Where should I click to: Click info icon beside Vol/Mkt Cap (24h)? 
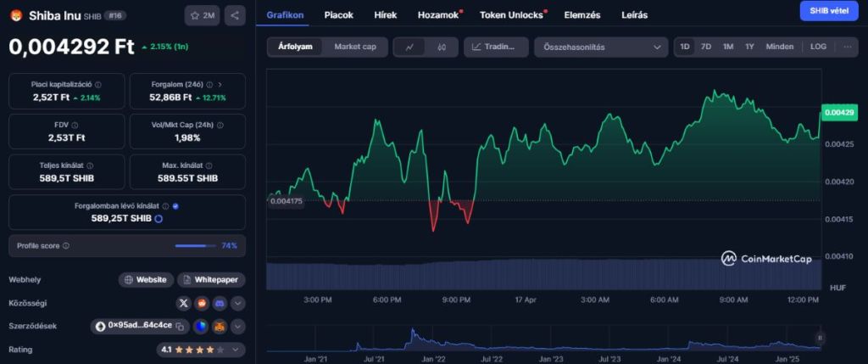(220, 126)
